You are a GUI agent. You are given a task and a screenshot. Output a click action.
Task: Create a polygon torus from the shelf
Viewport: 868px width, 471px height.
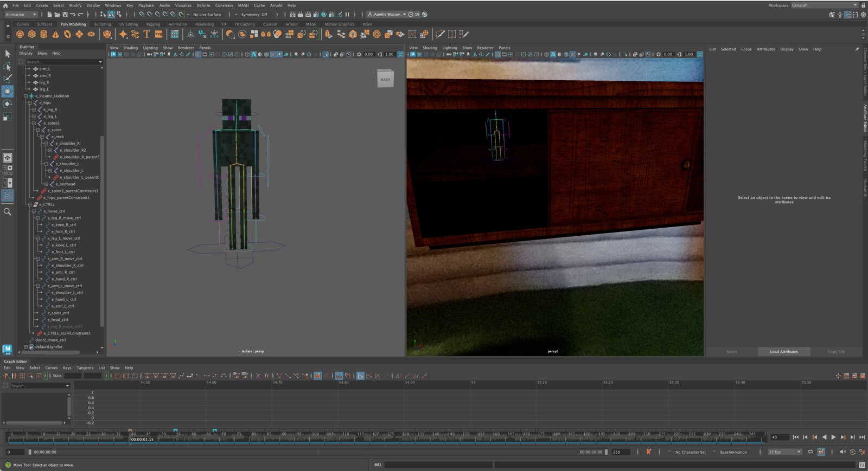point(67,34)
